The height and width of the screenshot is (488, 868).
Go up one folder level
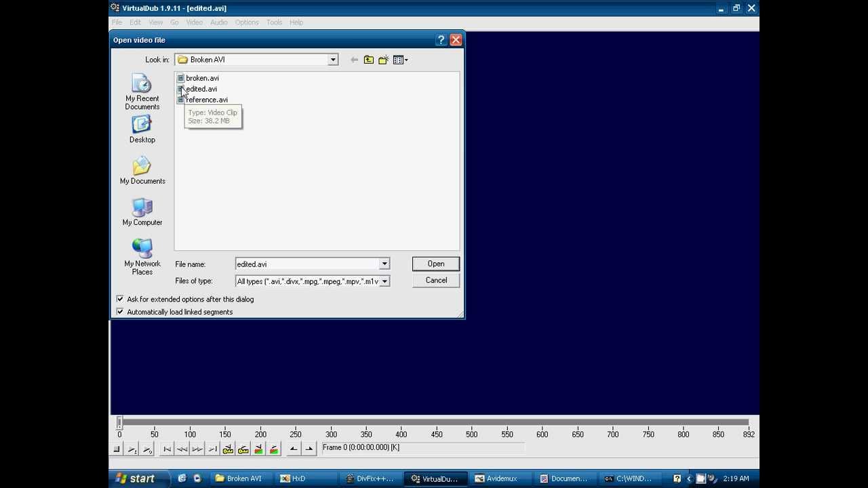368,60
